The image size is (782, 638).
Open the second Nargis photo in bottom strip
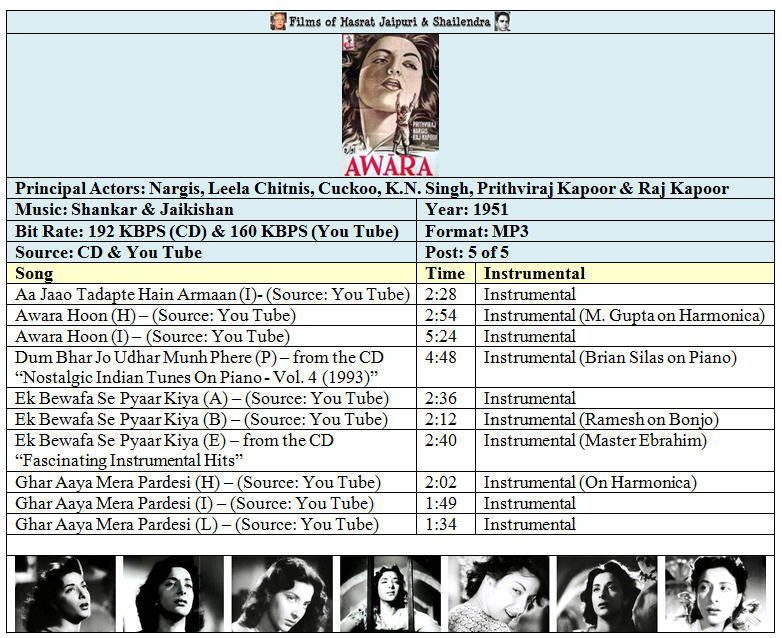coord(174,594)
